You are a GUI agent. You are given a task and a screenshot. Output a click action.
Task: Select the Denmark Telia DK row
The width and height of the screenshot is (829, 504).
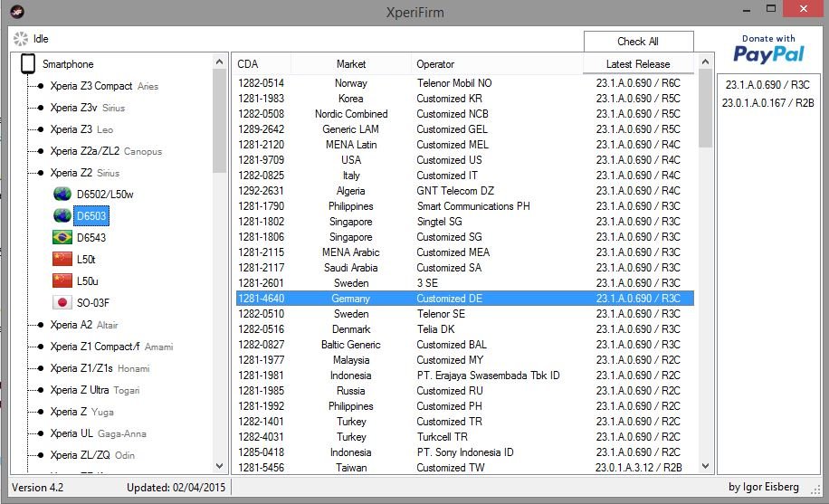pos(464,329)
